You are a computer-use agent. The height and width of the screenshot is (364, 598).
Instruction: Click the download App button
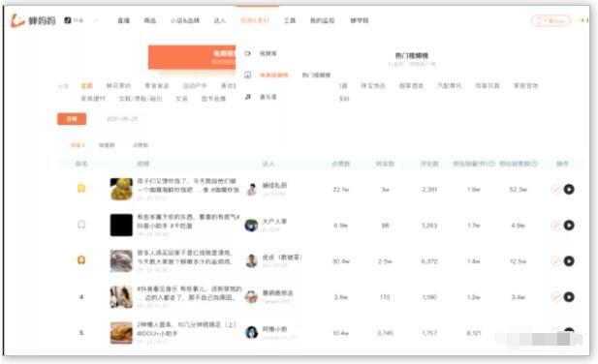(x=551, y=20)
